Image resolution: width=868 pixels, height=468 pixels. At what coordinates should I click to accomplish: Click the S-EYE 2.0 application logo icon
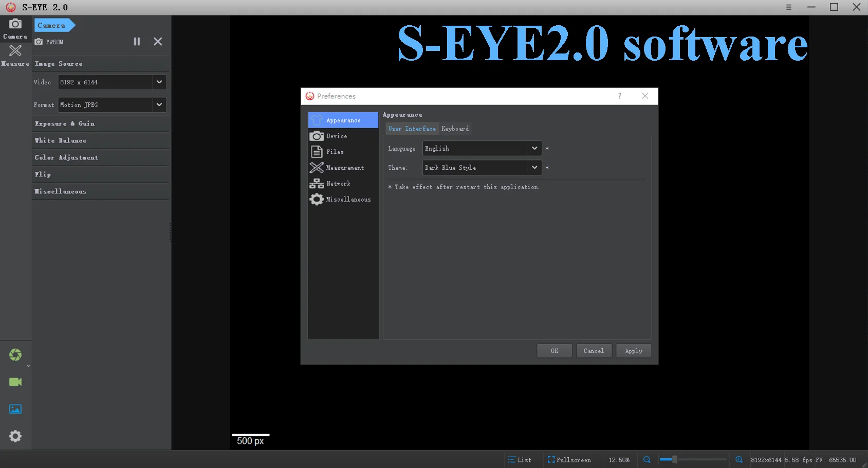tap(11, 7)
